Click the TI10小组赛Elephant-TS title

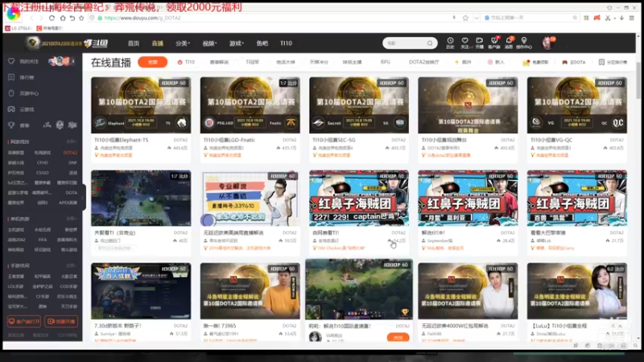pos(122,140)
